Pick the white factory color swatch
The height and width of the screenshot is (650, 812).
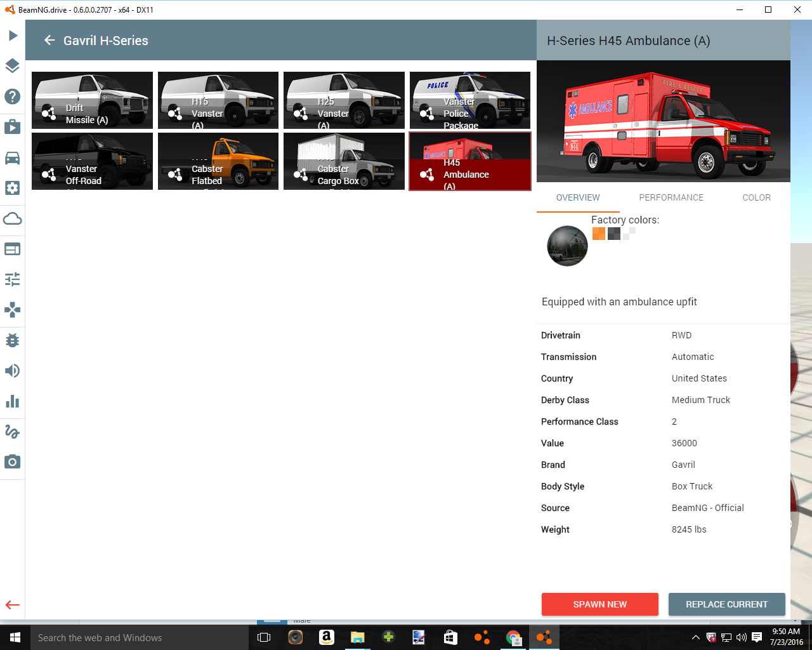[x=629, y=234]
